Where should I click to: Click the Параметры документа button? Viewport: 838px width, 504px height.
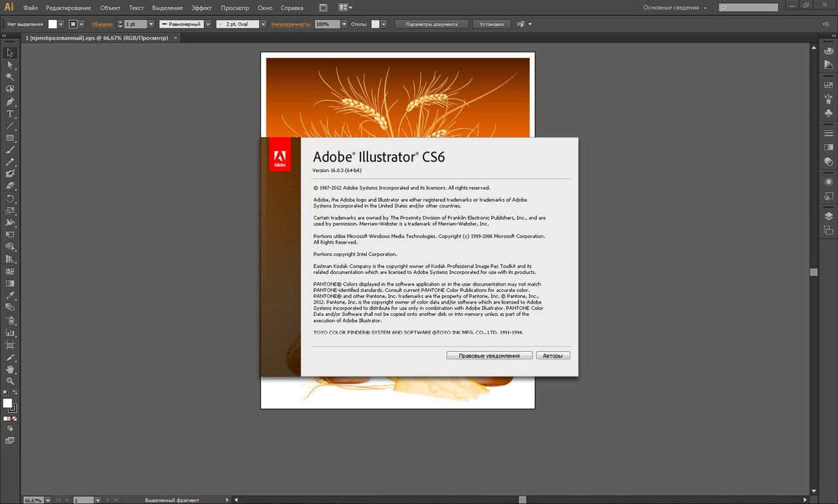click(431, 24)
